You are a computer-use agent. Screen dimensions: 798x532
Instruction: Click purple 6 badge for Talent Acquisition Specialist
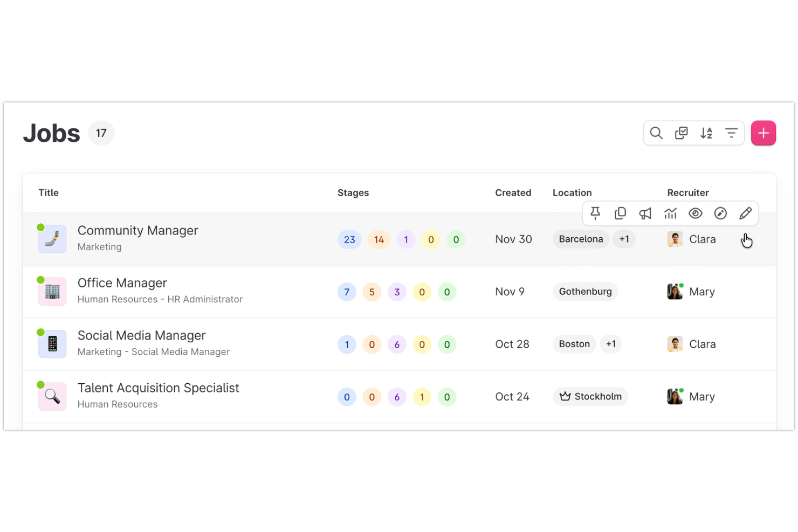pos(397,397)
